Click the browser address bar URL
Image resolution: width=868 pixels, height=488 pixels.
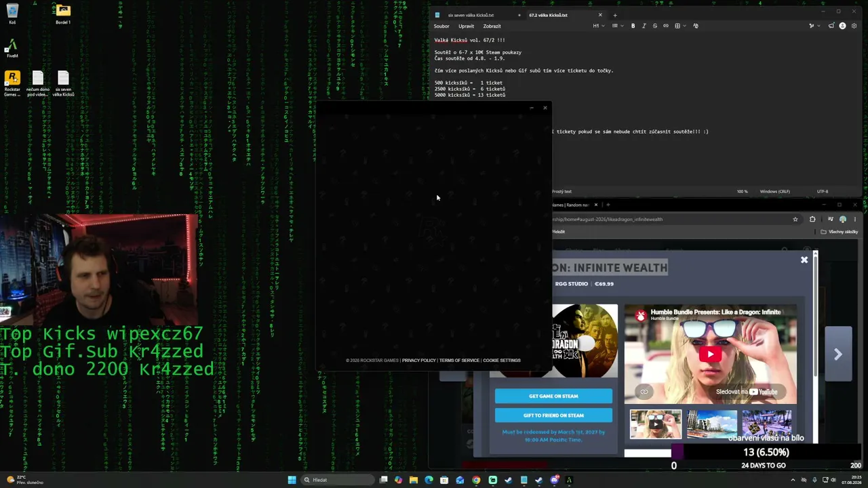(607, 220)
